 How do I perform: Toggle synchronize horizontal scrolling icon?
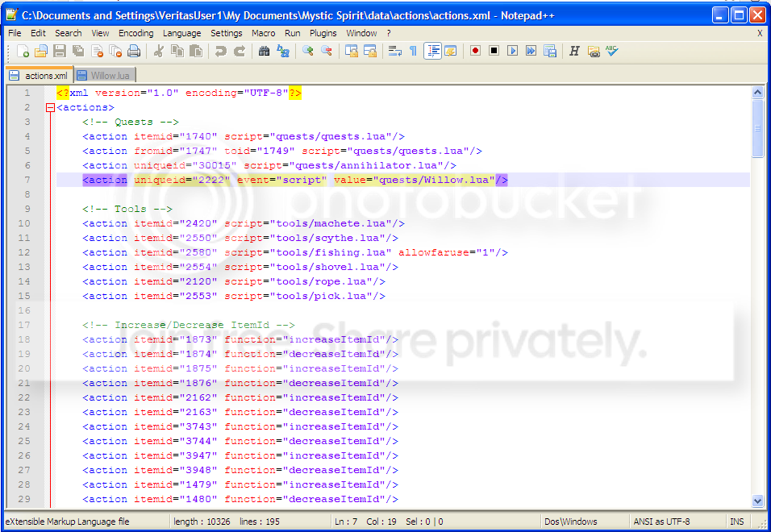point(369,51)
